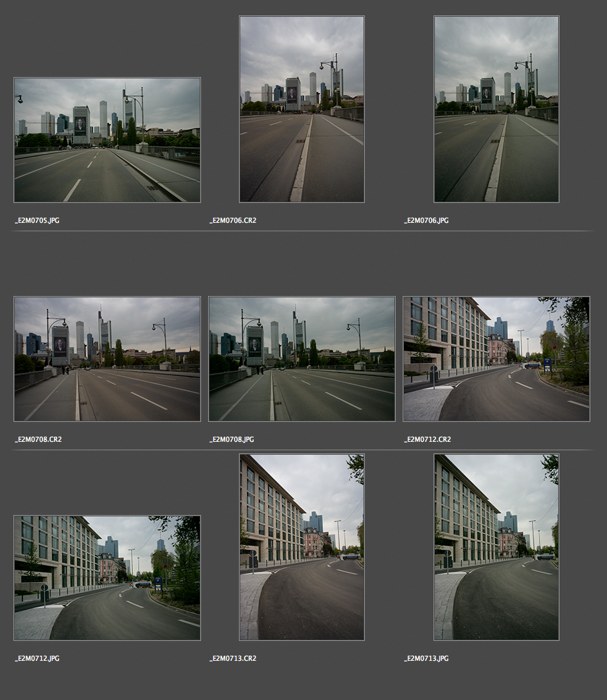
Task: Click the _E2M0713.JPG filename text
Action: tap(427, 659)
